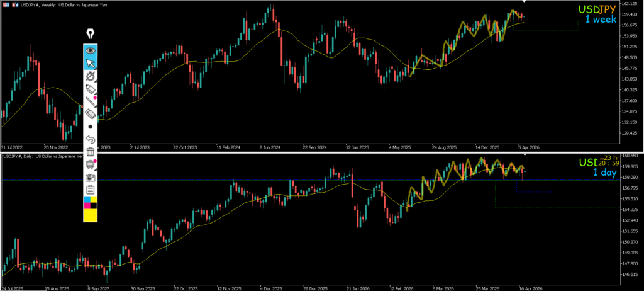
Task: Click the 154.225 price on daily scale
Action: 631,210
